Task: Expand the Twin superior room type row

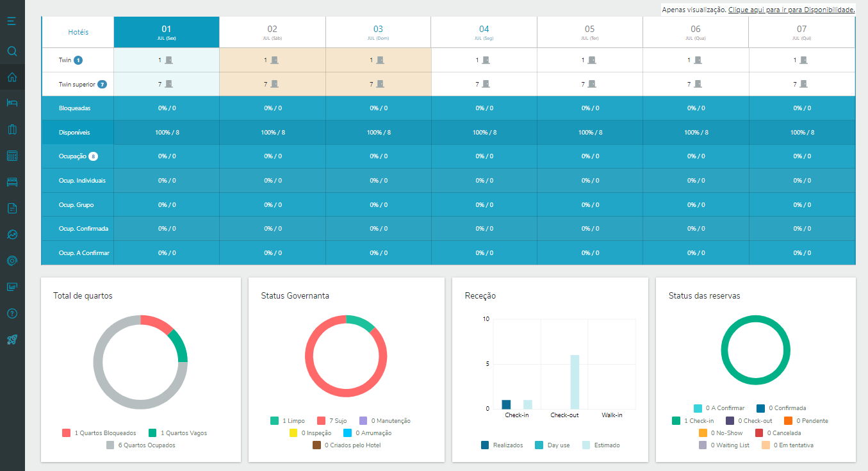Action: [x=83, y=84]
